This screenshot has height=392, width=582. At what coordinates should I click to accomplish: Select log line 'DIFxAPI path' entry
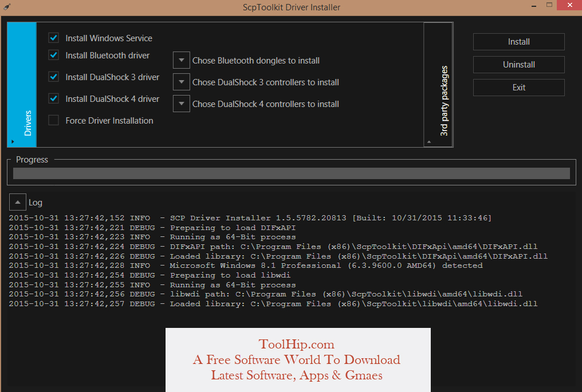273,246
